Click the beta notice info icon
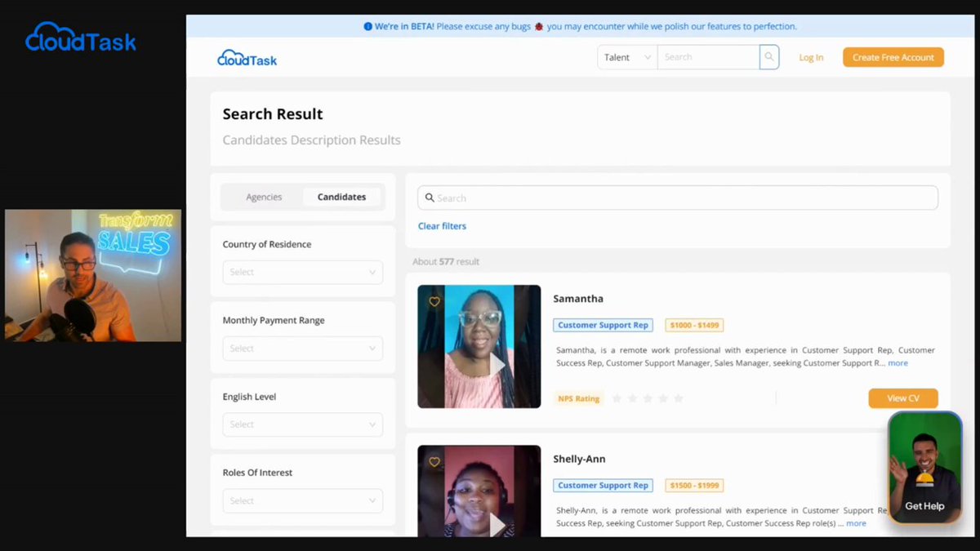 click(x=367, y=26)
